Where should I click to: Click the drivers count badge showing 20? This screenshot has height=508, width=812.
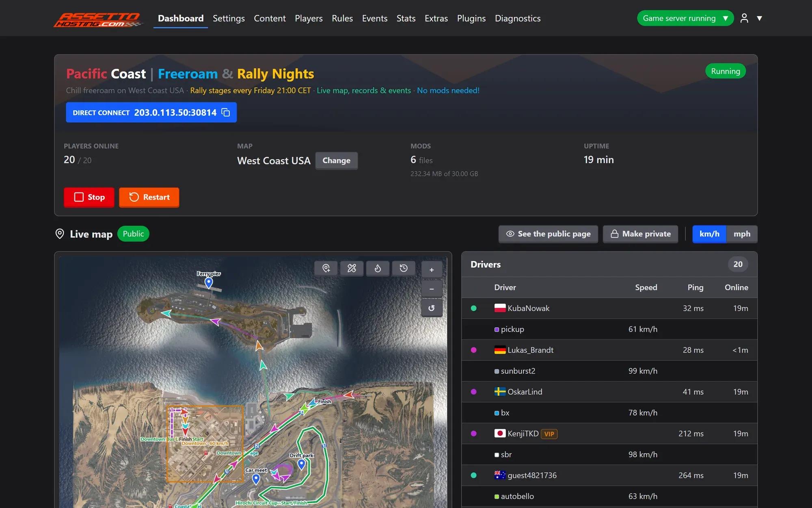coord(738,264)
